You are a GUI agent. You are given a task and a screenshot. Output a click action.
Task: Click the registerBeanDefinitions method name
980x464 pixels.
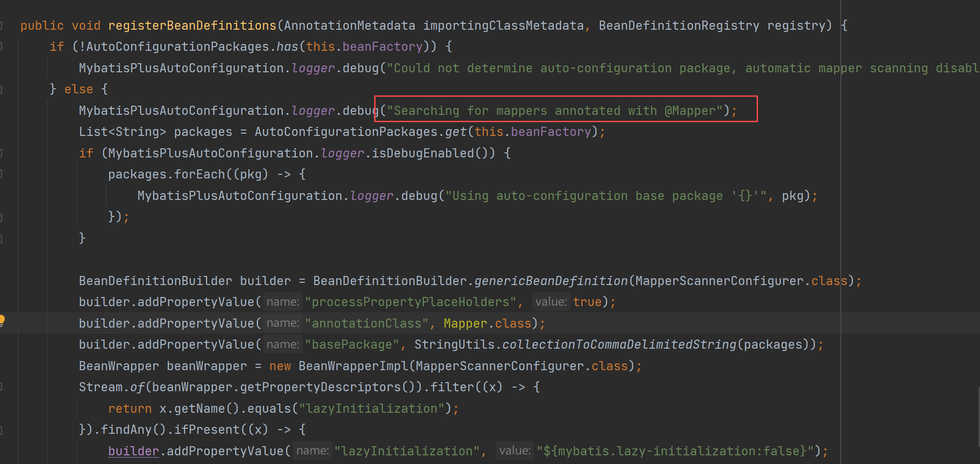192,26
